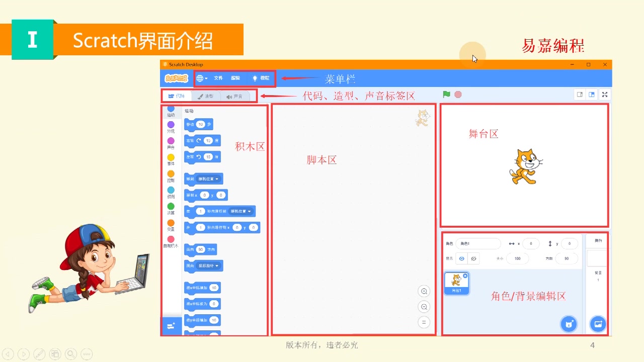Viewport: 644px width, 362px height.
Task: Click the green flag to run project
Action: (446, 94)
